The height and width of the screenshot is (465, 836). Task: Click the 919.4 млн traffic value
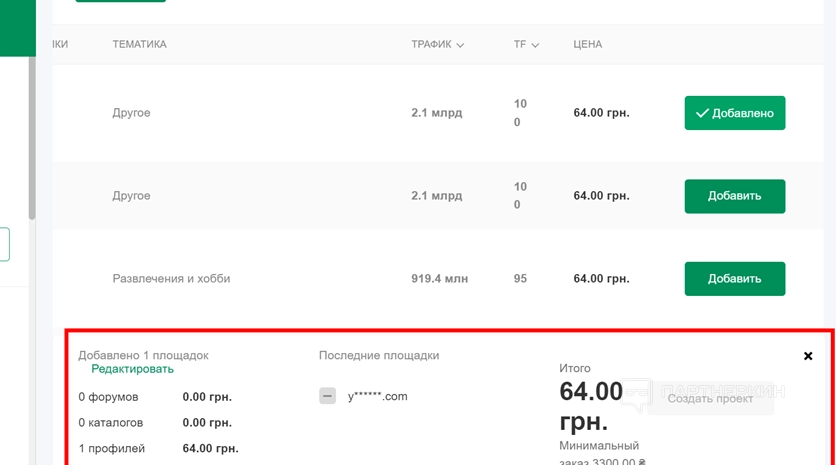pos(439,279)
